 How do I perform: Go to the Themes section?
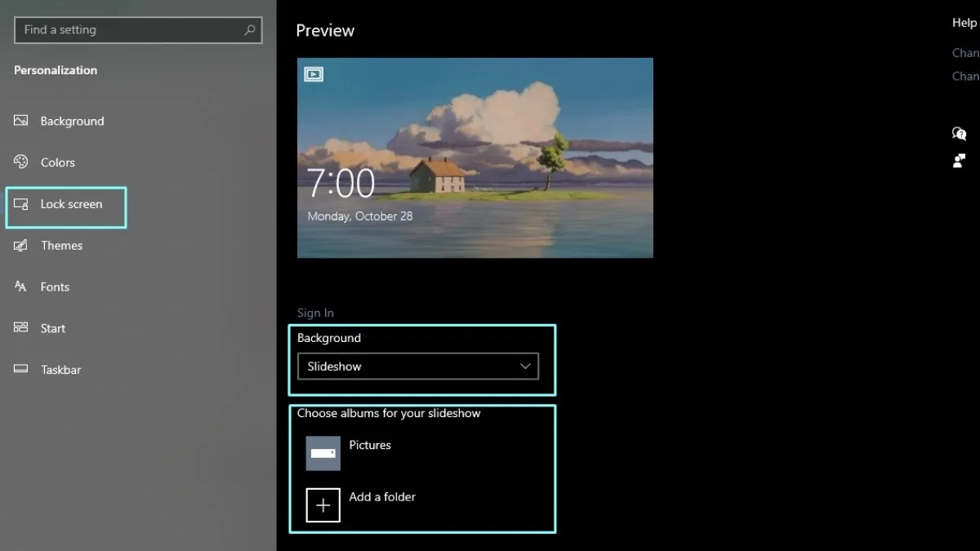(61, 246)
